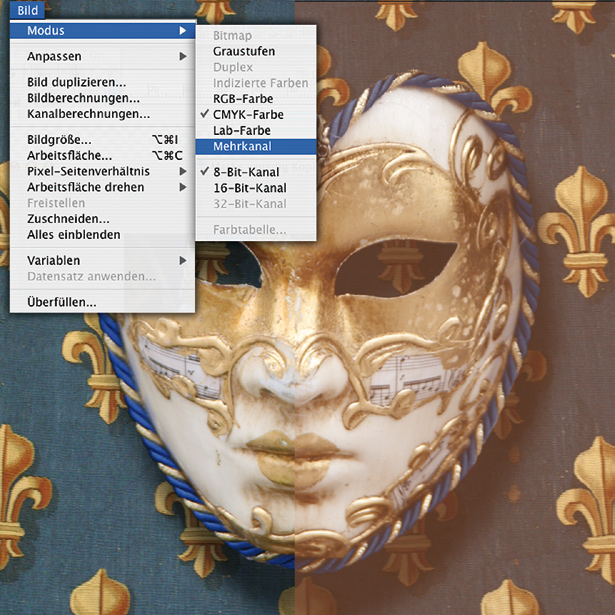The image size is (615, 615).
Task: Switch to 16-Bit-Kanal depth
Action: 256,188
